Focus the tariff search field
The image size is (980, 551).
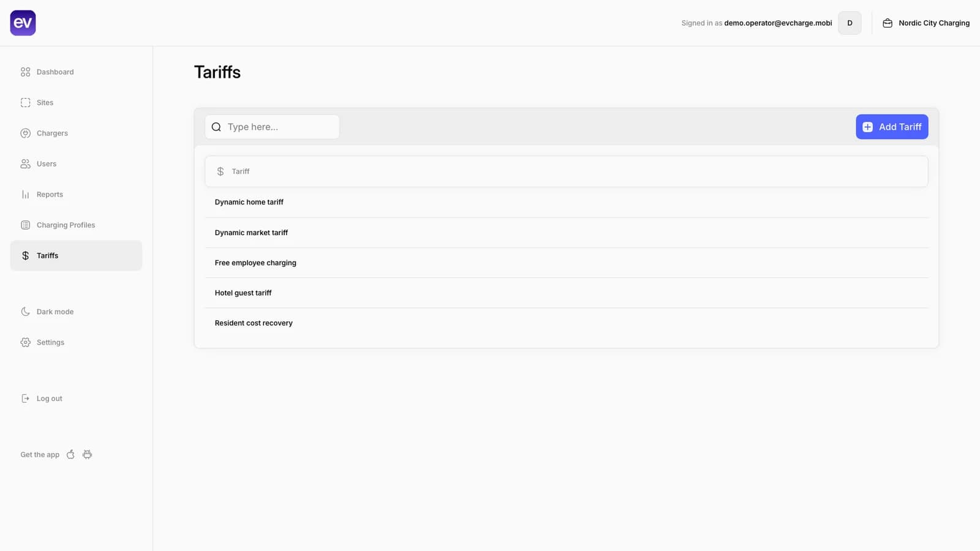pos(272,127)
